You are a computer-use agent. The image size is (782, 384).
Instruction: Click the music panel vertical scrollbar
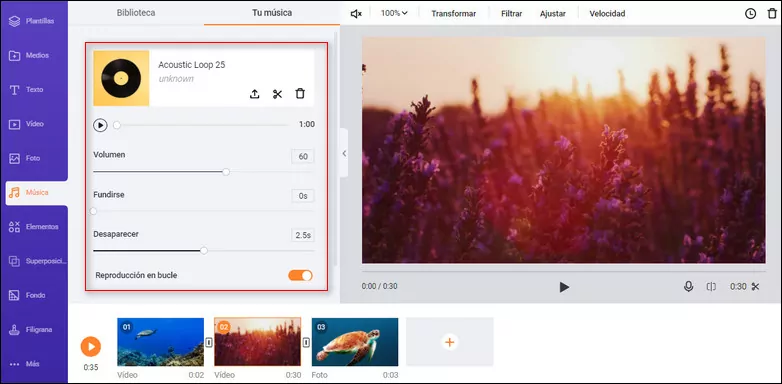(x=336, y=150)
